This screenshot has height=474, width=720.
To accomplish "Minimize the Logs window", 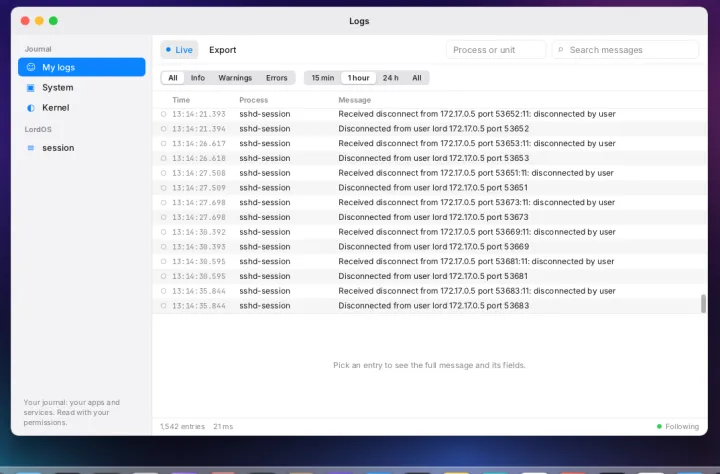I will (x=39, y=21).
